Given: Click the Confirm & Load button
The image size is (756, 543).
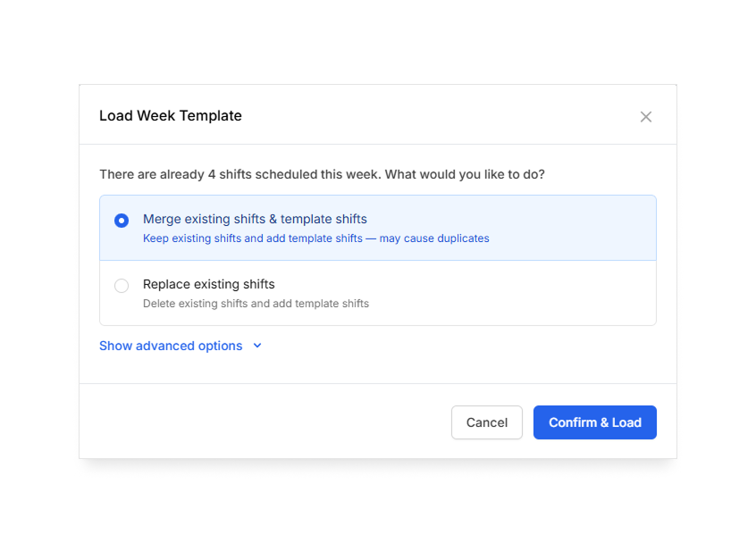Looking at the screenshot, I should tap(594, 422).
